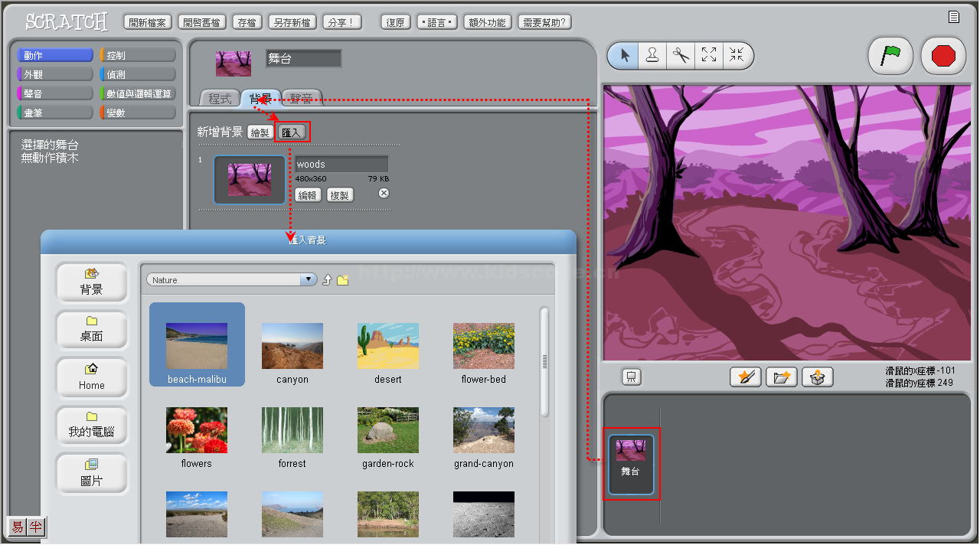
Task: Open choose sprite from file icon
Action: [781, 377]
